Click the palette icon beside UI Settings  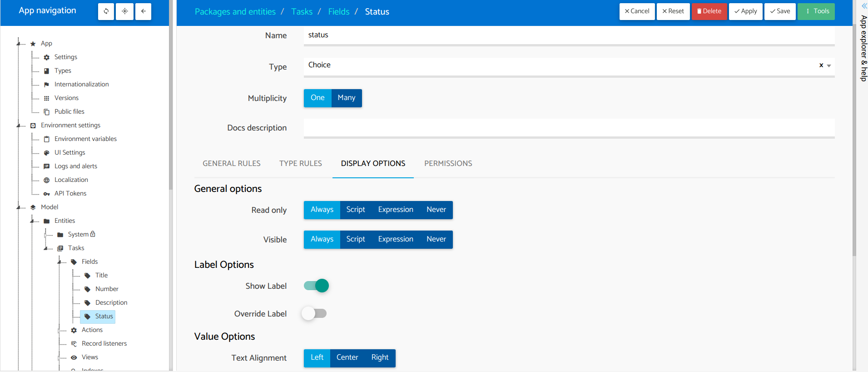pyautogui.click(x=47, y=153)
